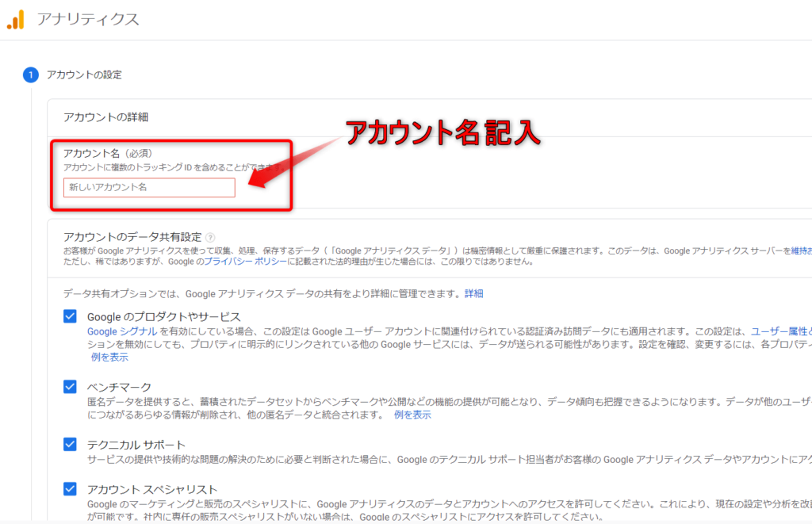The image size is (812, 524).
Task: Select step 1 アカウントの設定 circle
Action: [31, 75]
